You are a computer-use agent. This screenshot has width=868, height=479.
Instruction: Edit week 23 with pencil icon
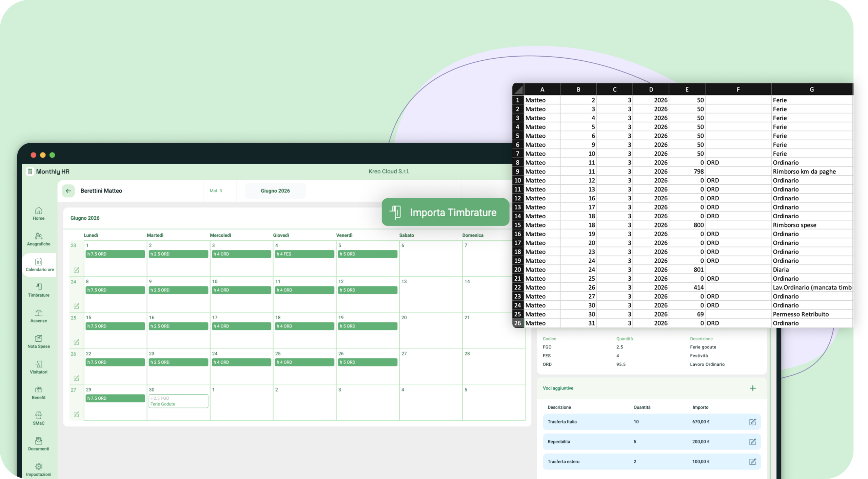coord(76,270)
